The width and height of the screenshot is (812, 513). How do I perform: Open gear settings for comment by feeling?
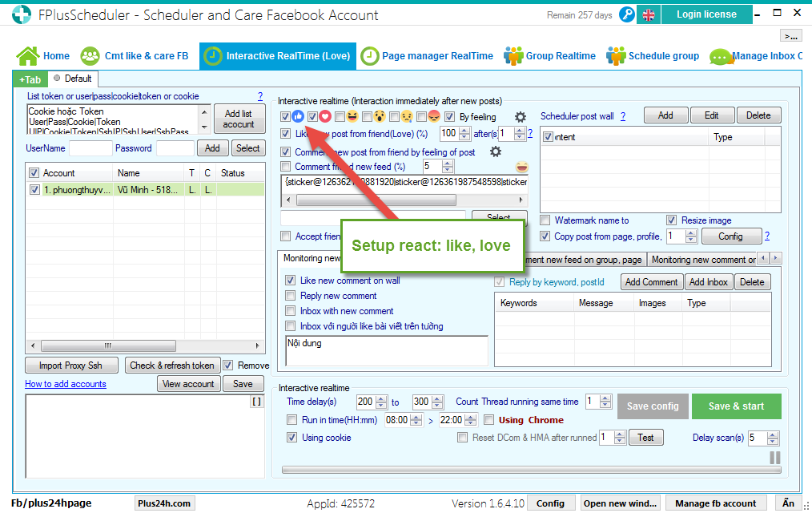click(496, 151)
